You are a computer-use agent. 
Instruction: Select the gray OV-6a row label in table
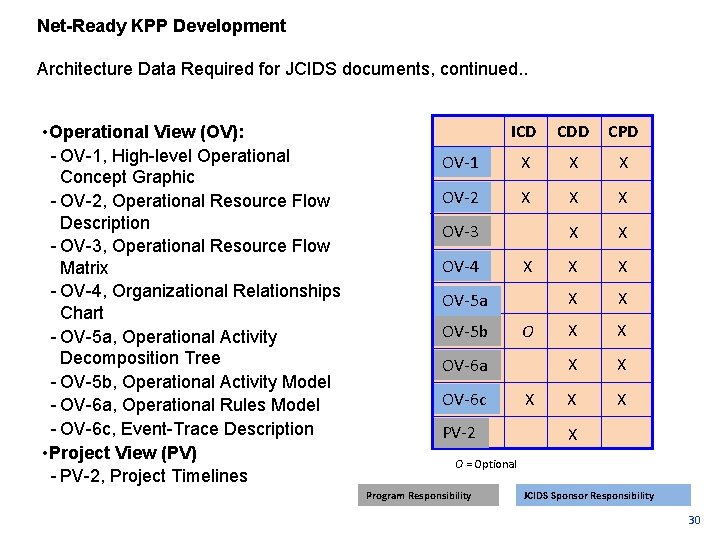[x=467, y=366]
